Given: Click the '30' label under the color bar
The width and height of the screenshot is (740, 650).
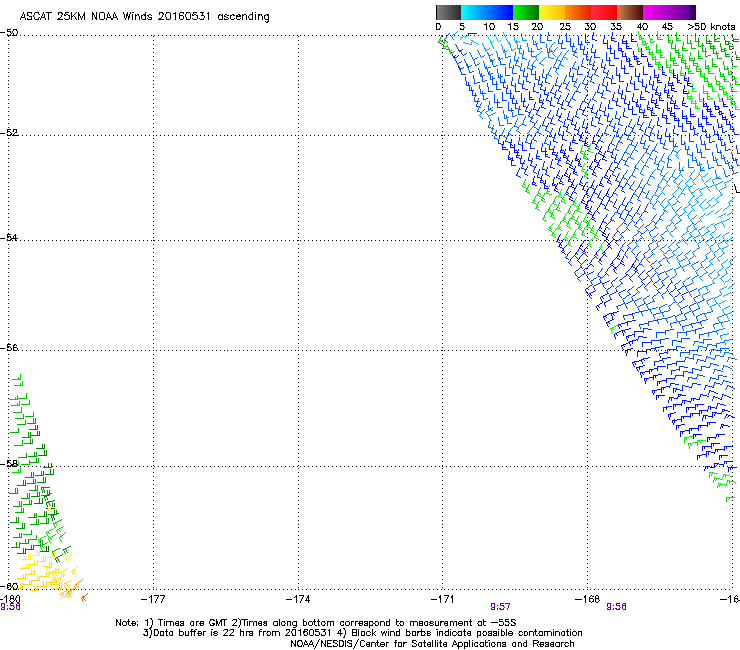Looking at the screenshot, I should (590, 27).
